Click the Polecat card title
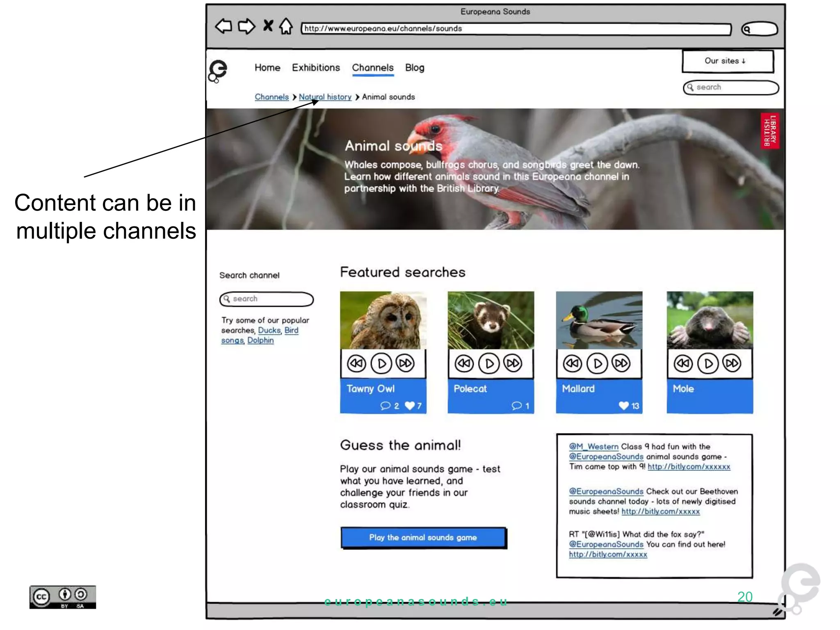This screenshot has height=630, width=840. (x=470, y=389)
